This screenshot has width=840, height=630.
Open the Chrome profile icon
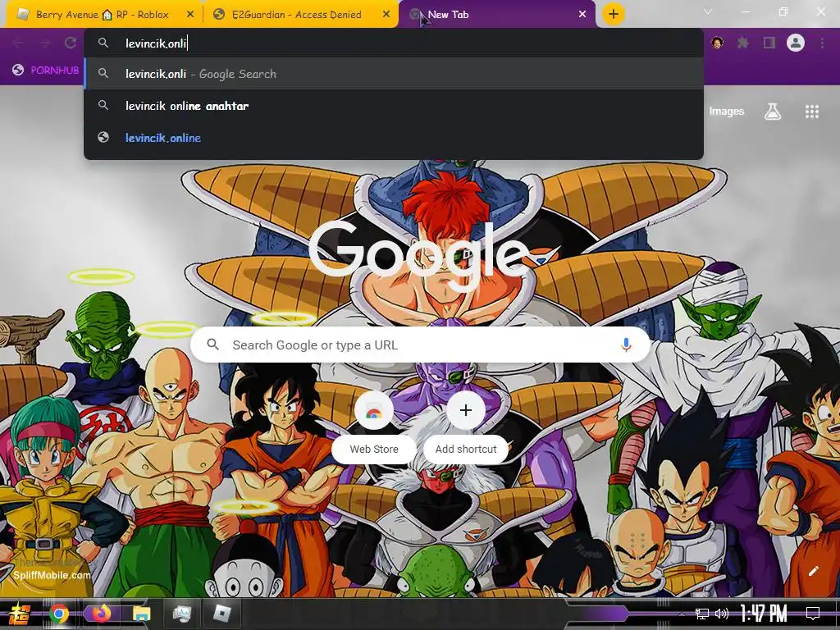coord(796,43)
